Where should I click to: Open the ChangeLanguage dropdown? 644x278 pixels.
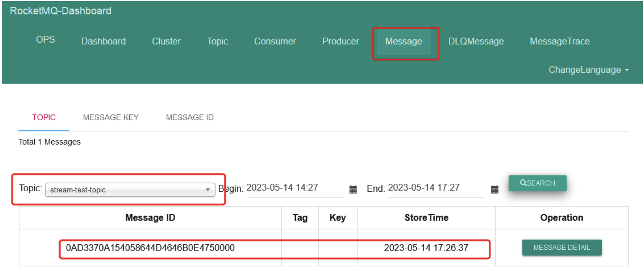589,70
